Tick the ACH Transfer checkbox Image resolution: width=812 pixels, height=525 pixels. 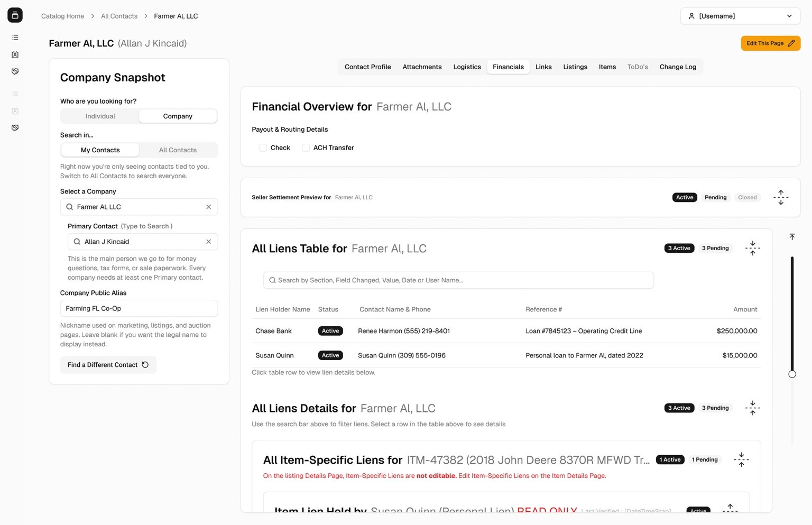[306, 148]
